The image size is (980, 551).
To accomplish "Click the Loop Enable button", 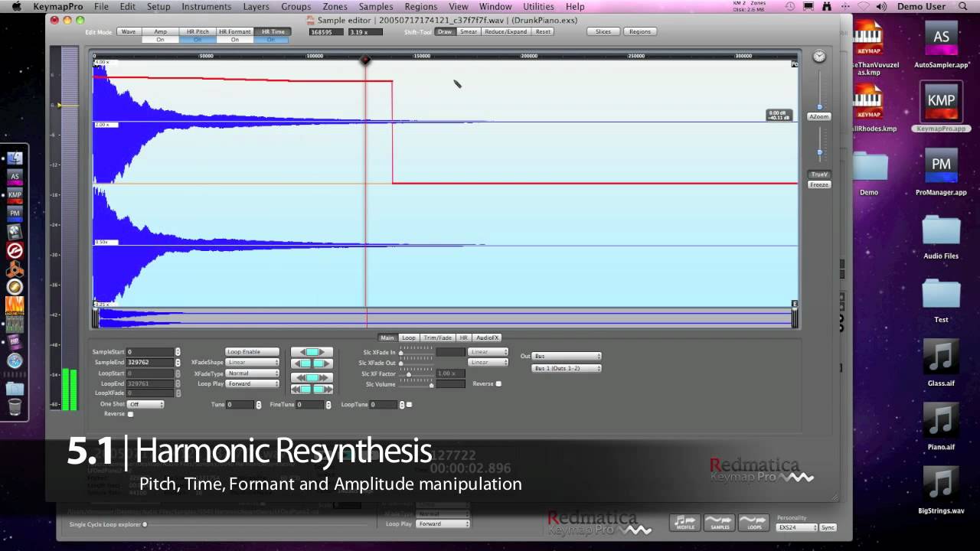I will coord(253,351).
